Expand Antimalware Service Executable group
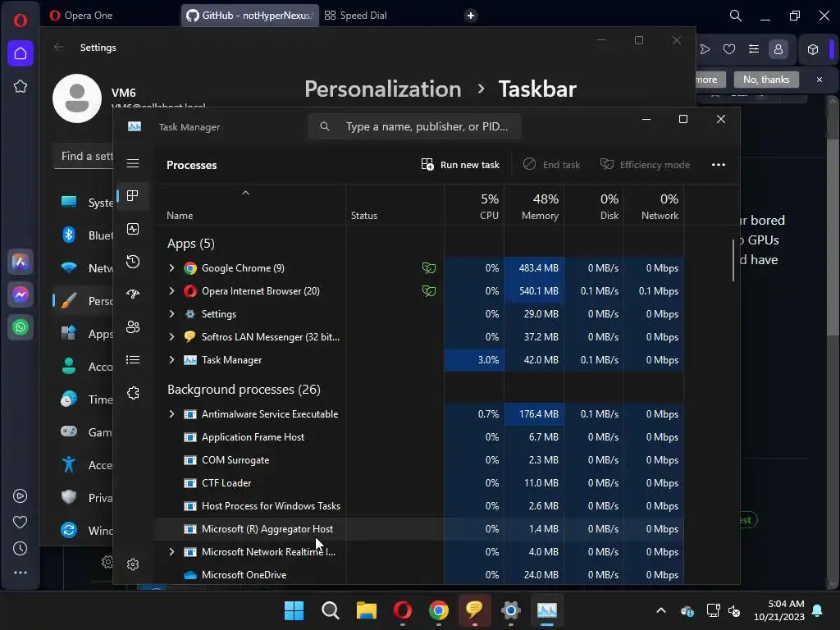 point(171,414)
